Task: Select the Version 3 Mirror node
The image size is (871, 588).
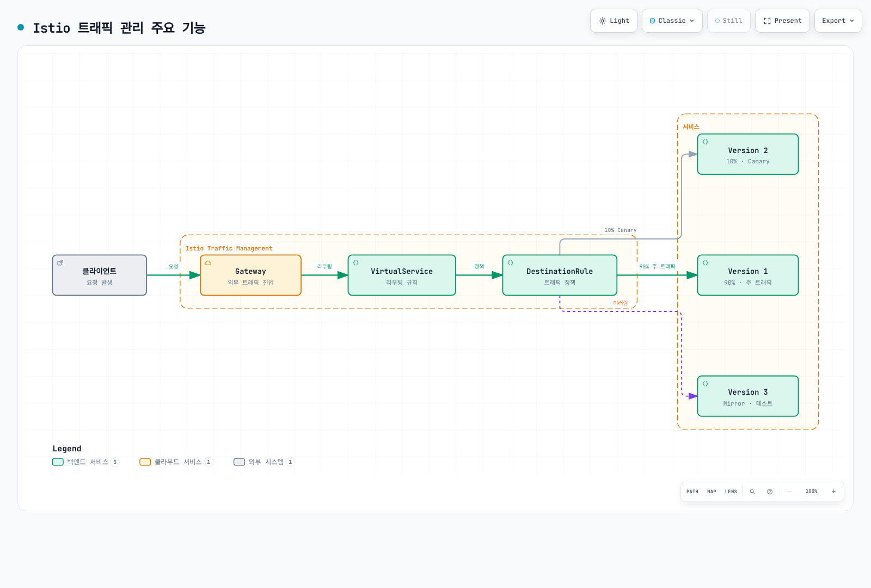Action: (x=748, y=396)
